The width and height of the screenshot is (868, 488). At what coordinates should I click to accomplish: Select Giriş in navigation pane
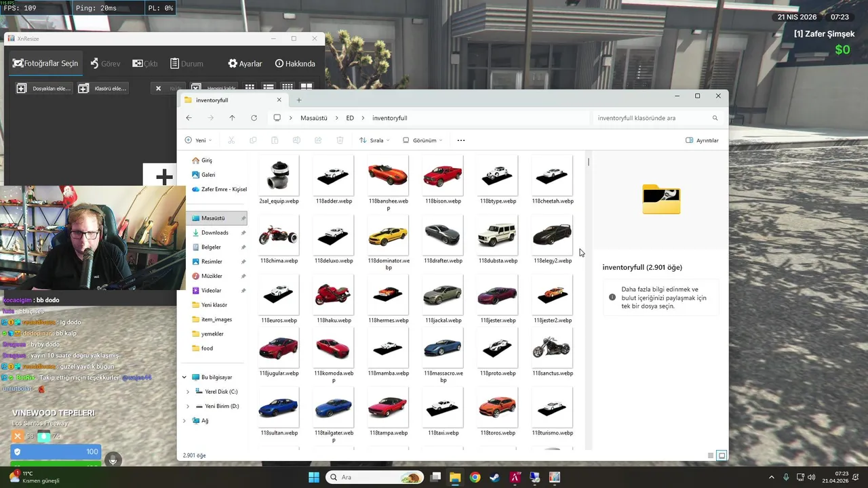click(202, 161)
